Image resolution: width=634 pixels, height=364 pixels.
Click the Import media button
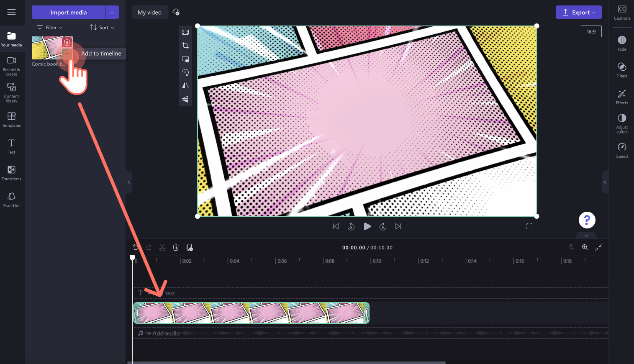tap(68, 12)
